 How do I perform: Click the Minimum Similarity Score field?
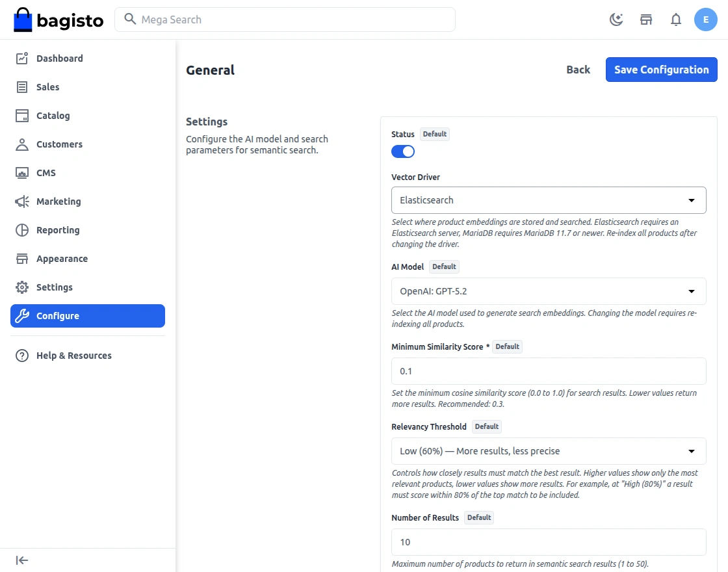tap(549, 371)
